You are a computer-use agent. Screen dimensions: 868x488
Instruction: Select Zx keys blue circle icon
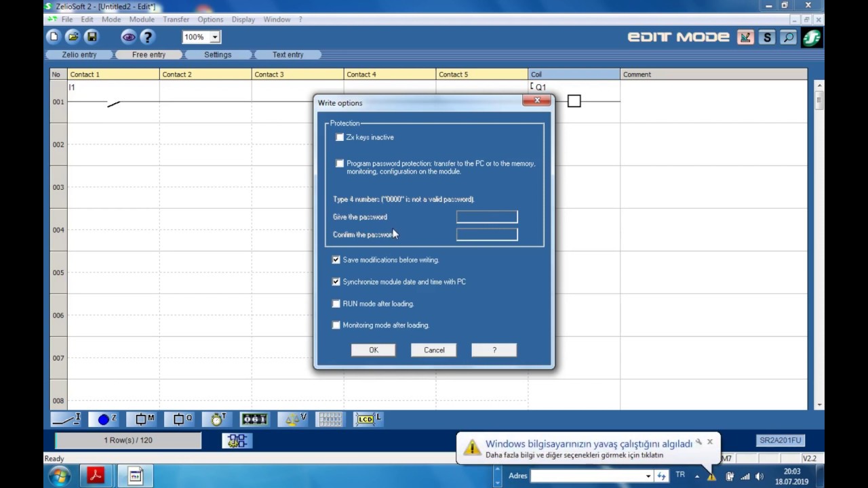[105, 420]
